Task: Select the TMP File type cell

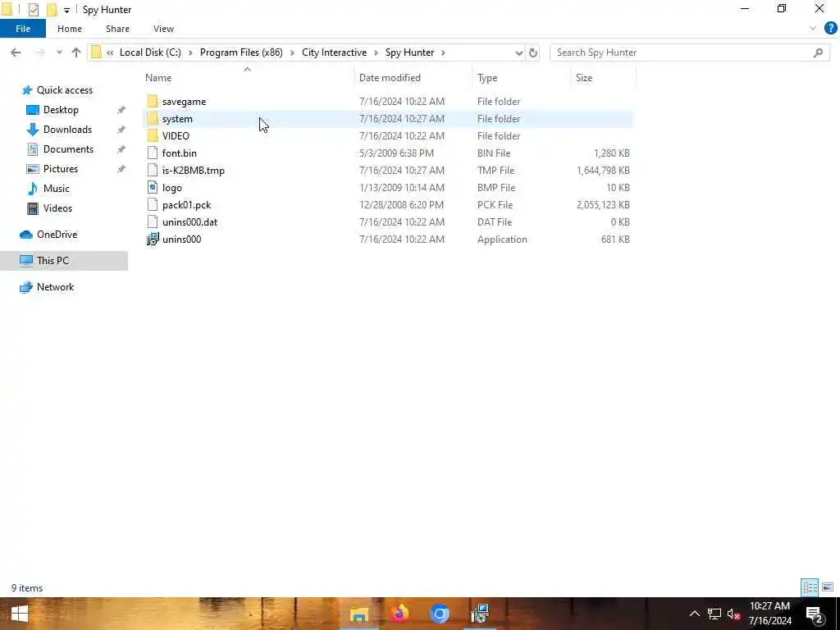Action: point(495,171)
